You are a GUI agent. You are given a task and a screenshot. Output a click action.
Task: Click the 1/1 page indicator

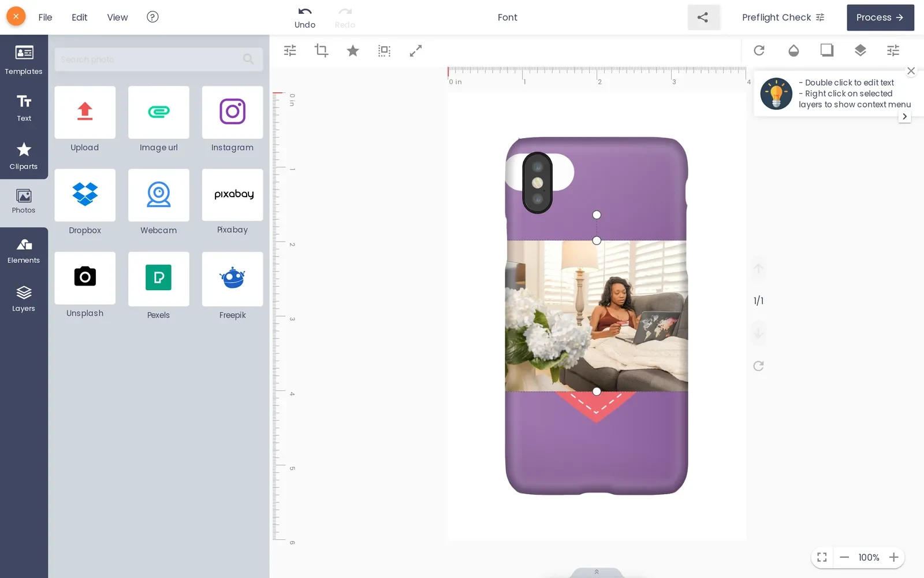758,301
